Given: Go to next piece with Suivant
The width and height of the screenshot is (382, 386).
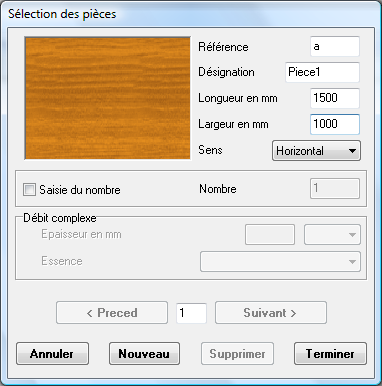Looking at the screenshot, I should coord(271,313).
